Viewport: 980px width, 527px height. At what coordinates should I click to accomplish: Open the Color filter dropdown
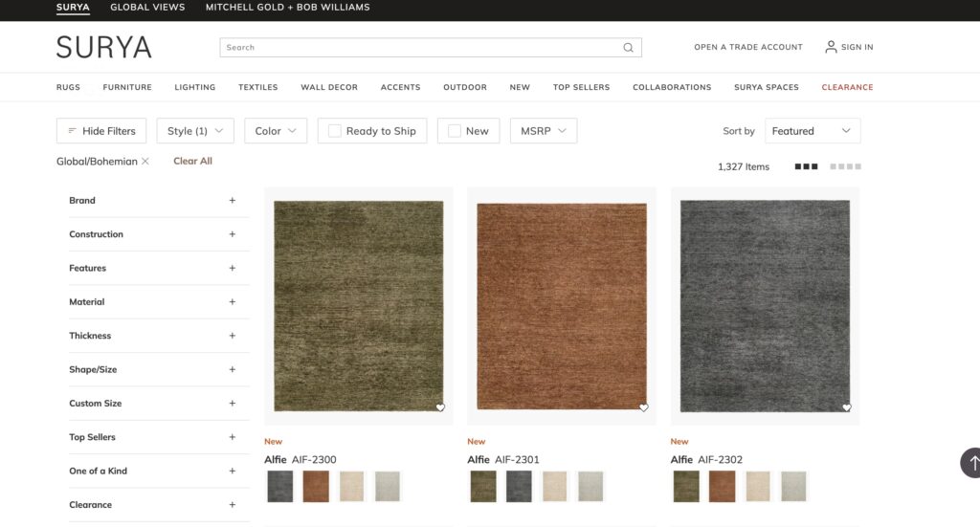click(276, 131)
